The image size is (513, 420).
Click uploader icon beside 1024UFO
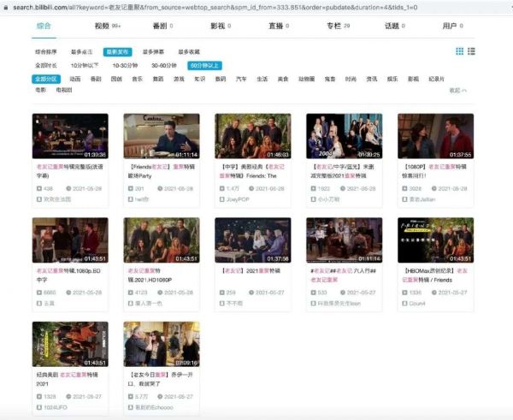[38, 408]
